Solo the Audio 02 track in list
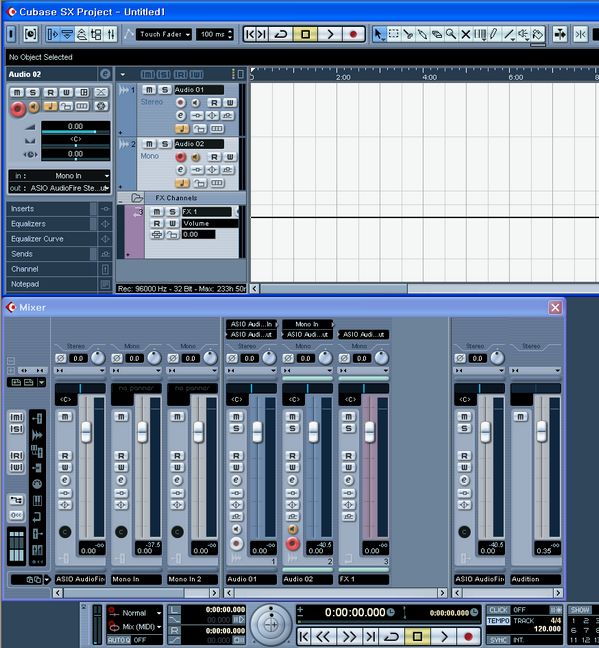This screenshot has height=648, width=599. [x=165, y=144]
